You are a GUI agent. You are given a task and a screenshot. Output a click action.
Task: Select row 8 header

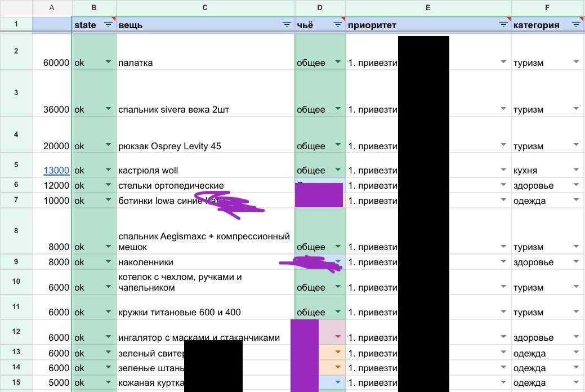16,231
